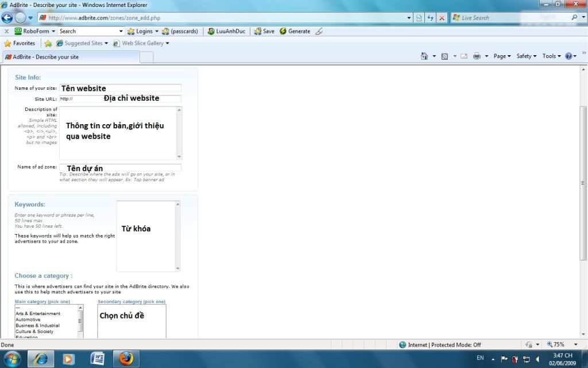Viewport: 588px width, 368px height.
Task: Open Suggested Sites link
Action: pos(82,43)
